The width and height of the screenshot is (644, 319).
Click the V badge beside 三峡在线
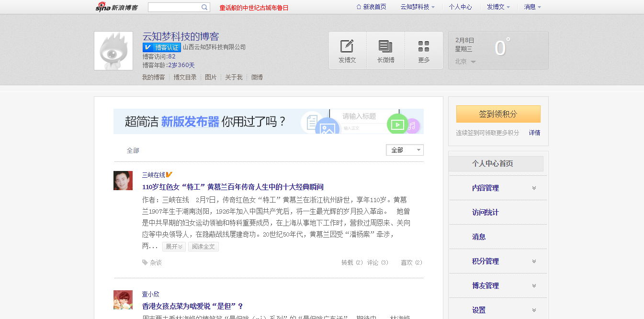point(169,175)
